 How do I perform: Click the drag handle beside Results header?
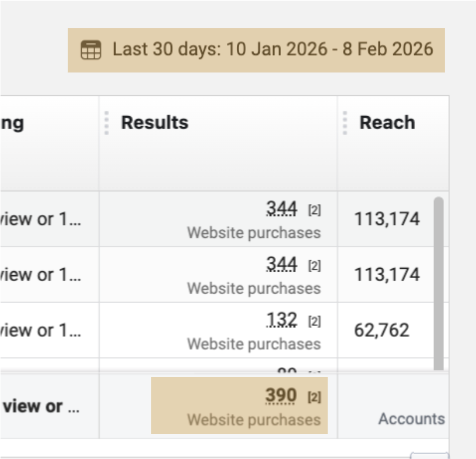pos(107,123)
